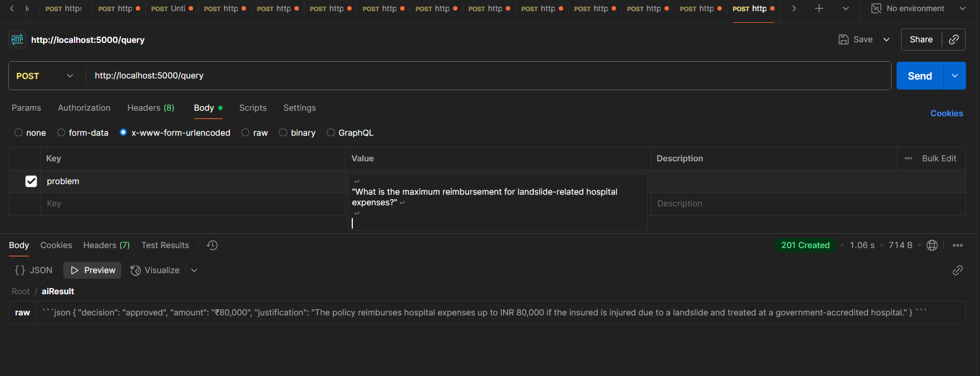
Task: Open response more options ellipsis
Action: point(958,245)
